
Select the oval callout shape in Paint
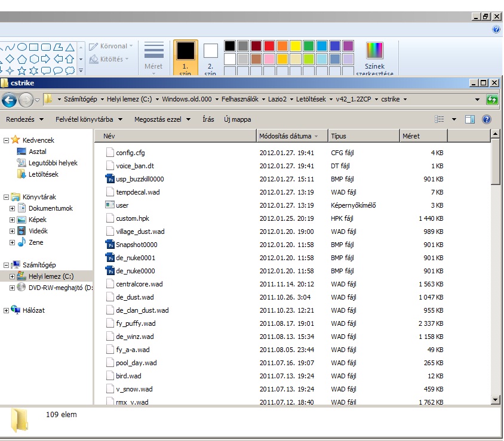pos(58,70)
